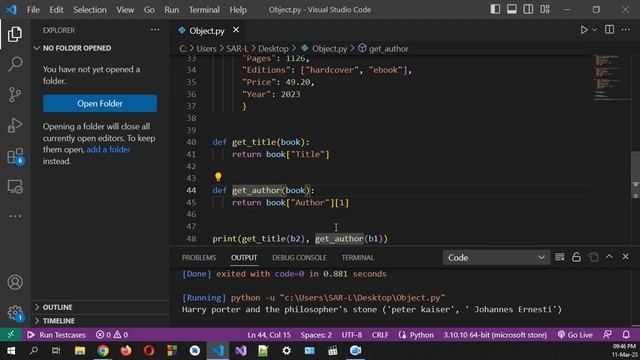The image size is (640, 360).
Task: Open the Edit menu
Action: tap(56, 9)
